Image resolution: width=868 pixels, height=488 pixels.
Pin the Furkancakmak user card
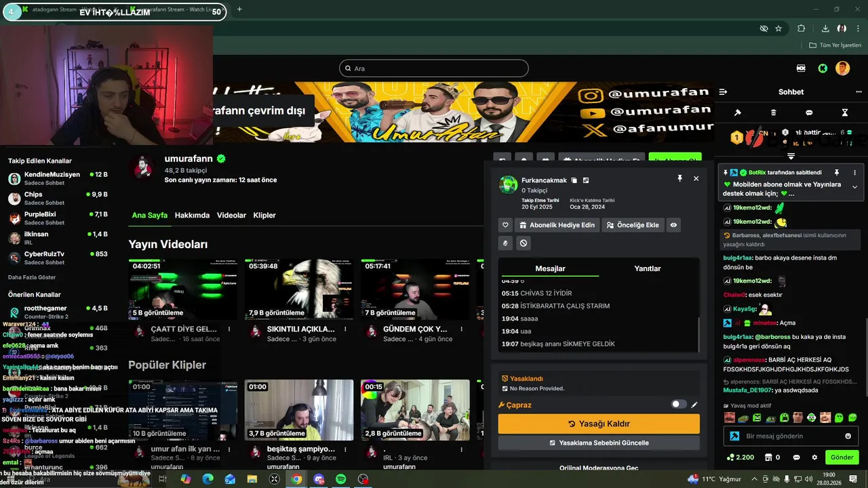tap(679, 178)
